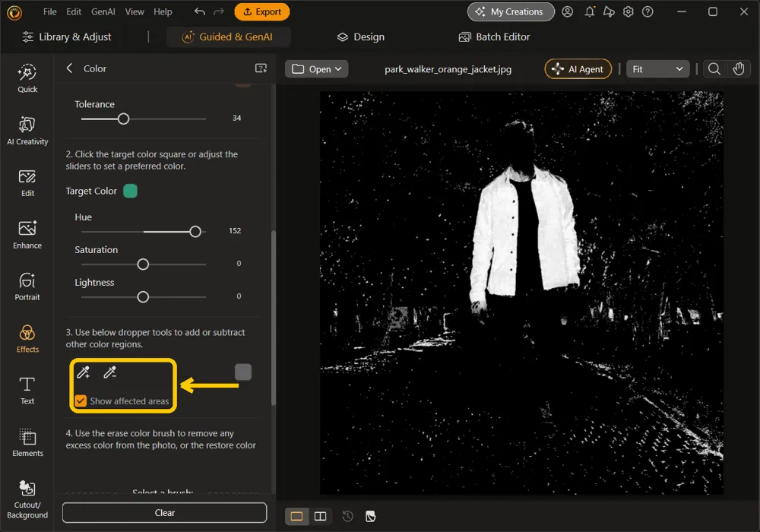Viewport: 760px width, 532px height.
Task: Open the settings gear
Action: coord(629,11)
